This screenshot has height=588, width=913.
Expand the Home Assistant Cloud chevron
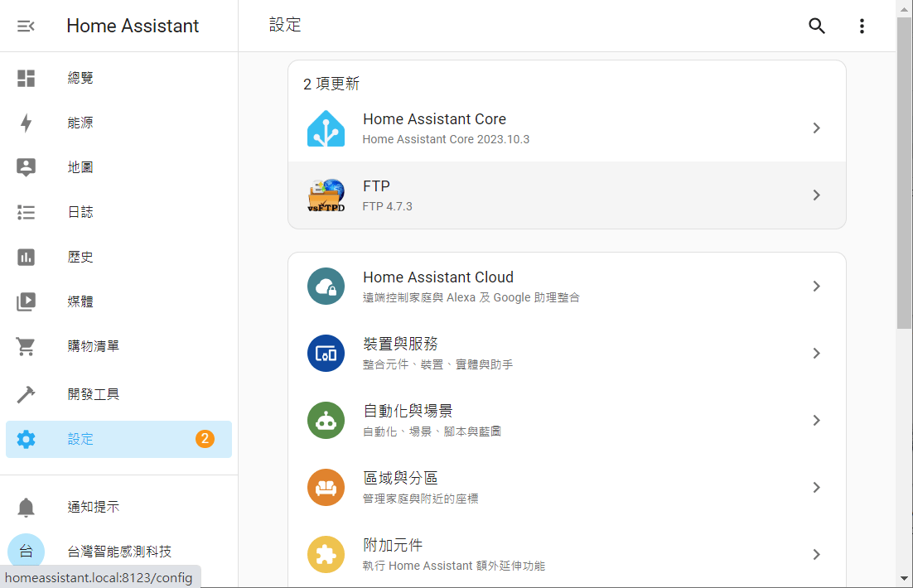816,287
